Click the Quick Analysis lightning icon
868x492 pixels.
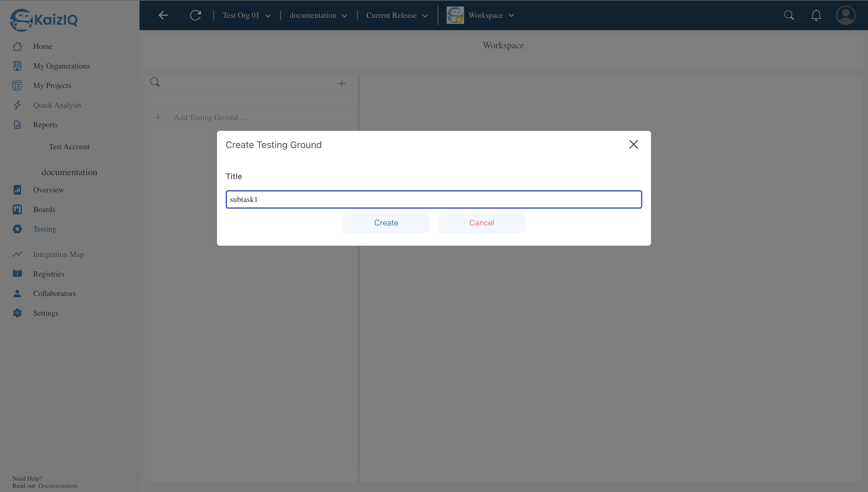click(x=17, y=105)
